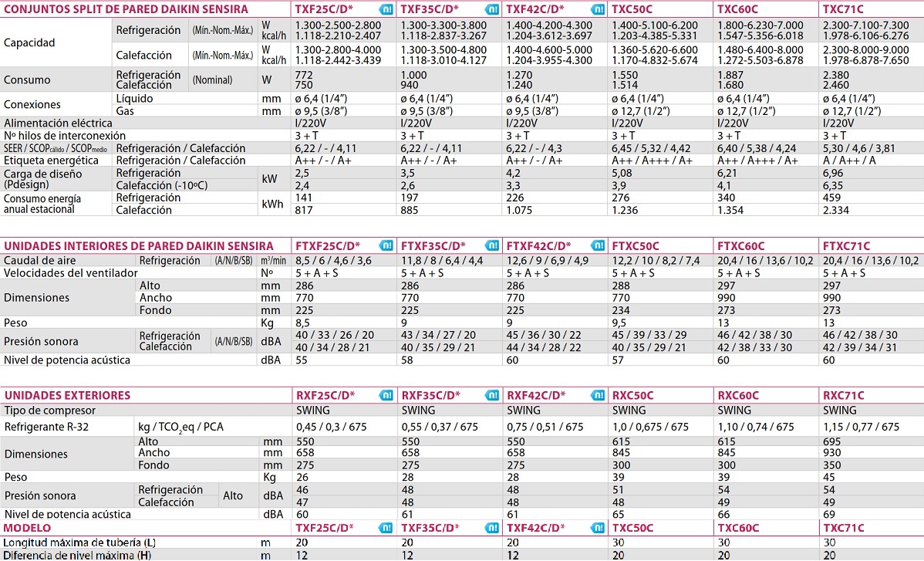Click the annual consumption value '2.334'
Screen dimensions: 924x561
(835, 210)
